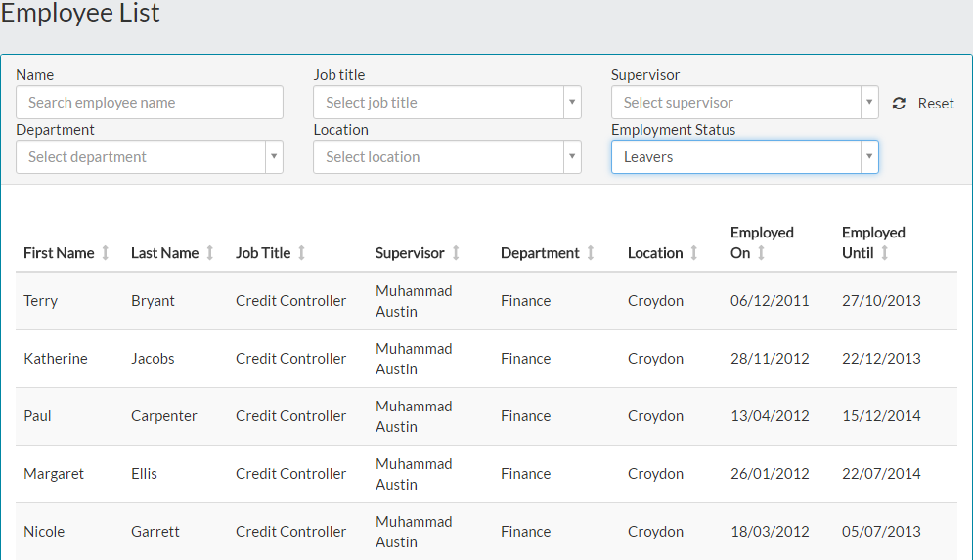Open the Select job title dropdown
The width and height of the screenshot is (973, 560).
click(x=447, y=103)
